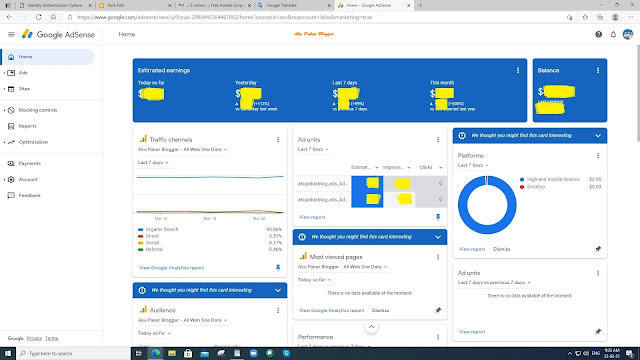
Task: Reload the page with browser refresh
Action: pos(38,17)
